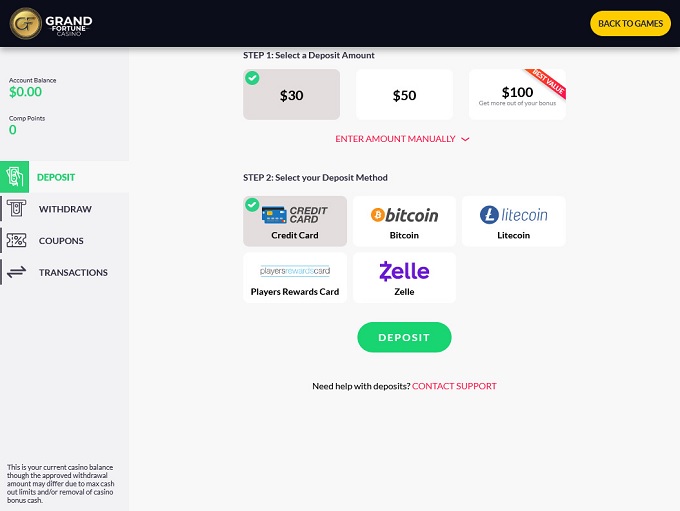Open the Withdraw menu item
This screenshot has height=511, width=680.
[65, 209]
